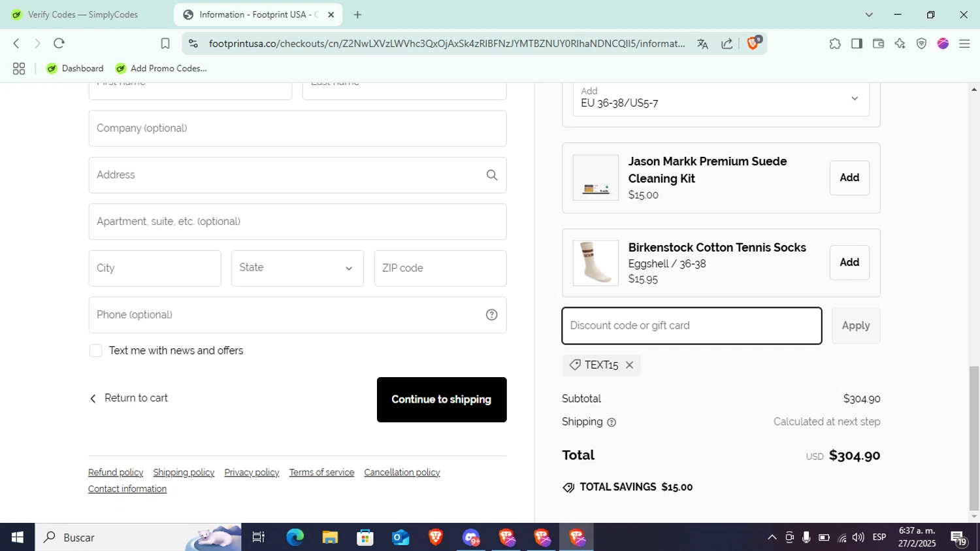Open notification center icon
This screenshot has width=980, height=551.
coord(958,537)
